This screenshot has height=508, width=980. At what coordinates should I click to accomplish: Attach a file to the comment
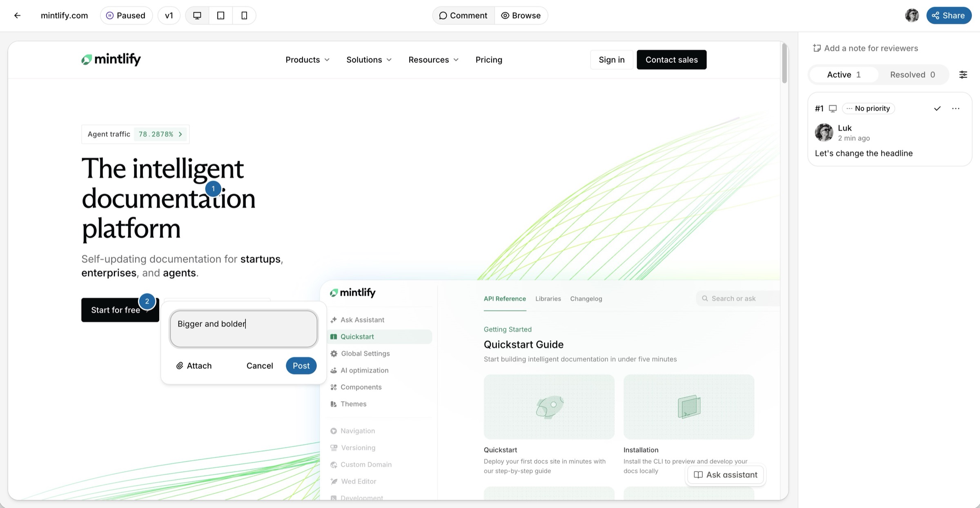click(194, 366)
